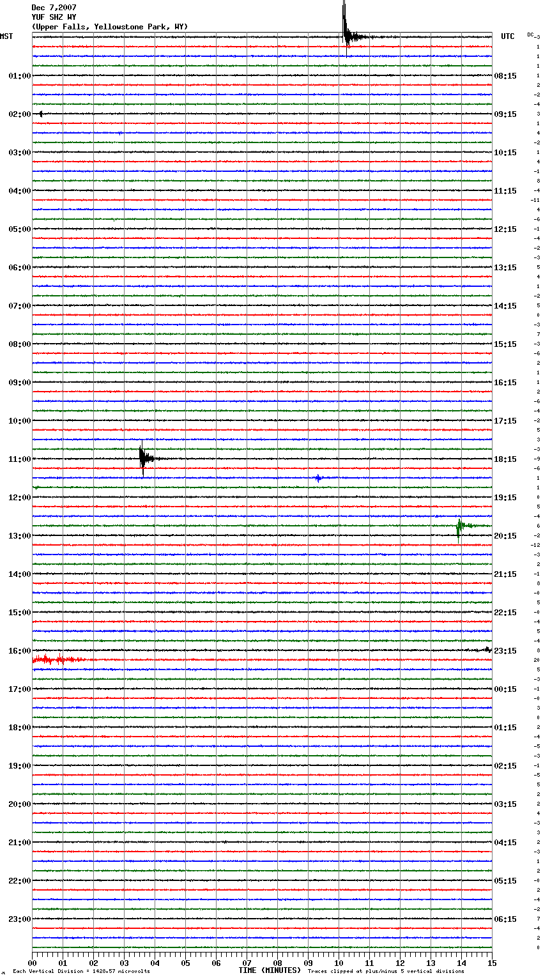Viewport: 543px width, 980px height.
Task: Click the 00:15 UTC time label
Action: 505,689
